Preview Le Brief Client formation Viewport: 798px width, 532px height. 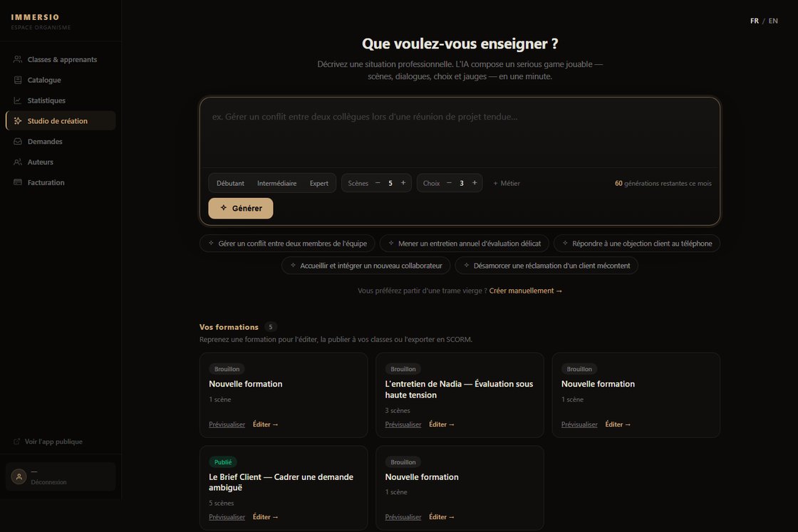click(x=227, y=517)
